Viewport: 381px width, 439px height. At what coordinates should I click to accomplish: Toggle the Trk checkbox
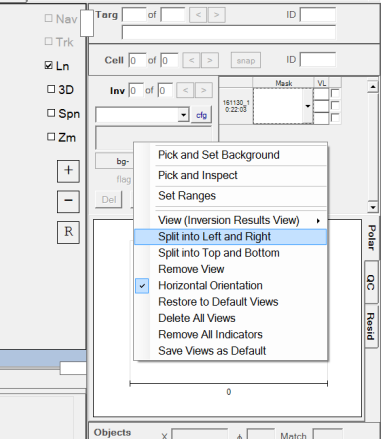tap(49, 41)
